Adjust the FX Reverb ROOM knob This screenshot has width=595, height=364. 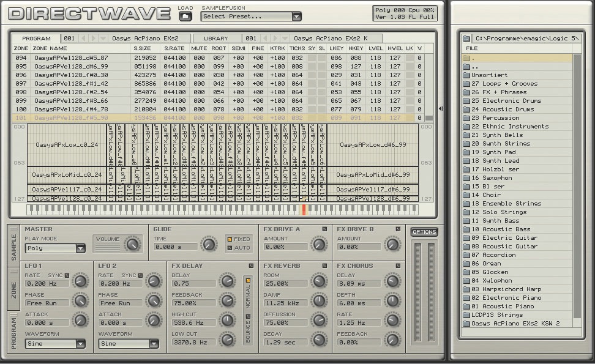coord(319,281)
